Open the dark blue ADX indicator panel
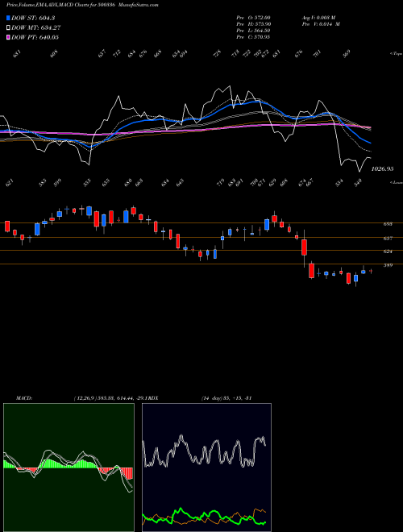 tap(206, 468)
